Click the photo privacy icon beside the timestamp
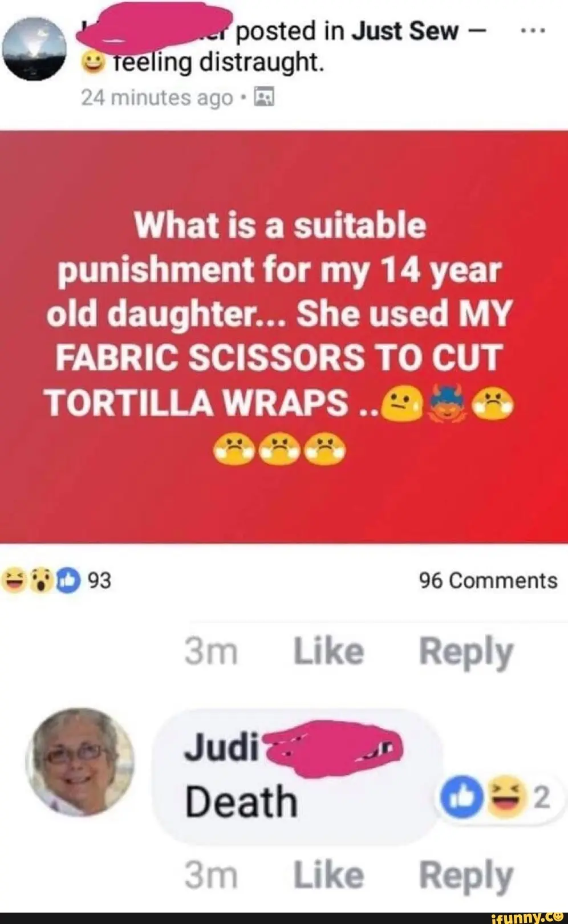The height and width of the screenshot is (924, 568). click(x=264, y=98)
